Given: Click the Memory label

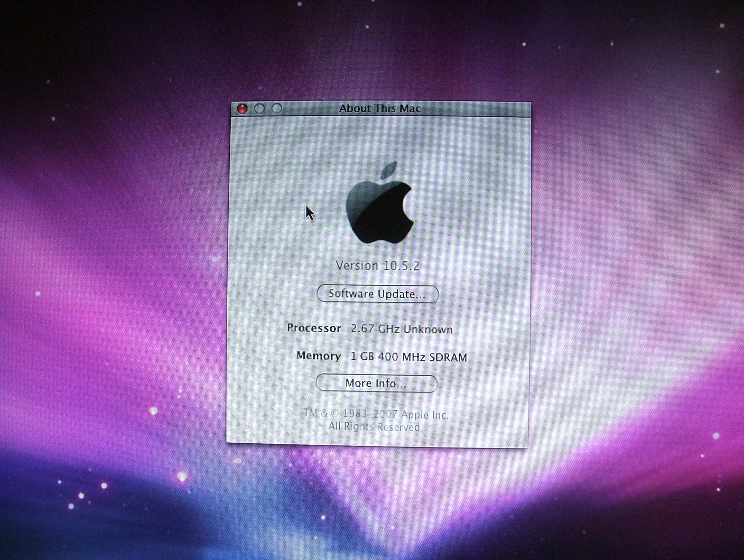Looking at the screenshot, I should tap(319, 356).
